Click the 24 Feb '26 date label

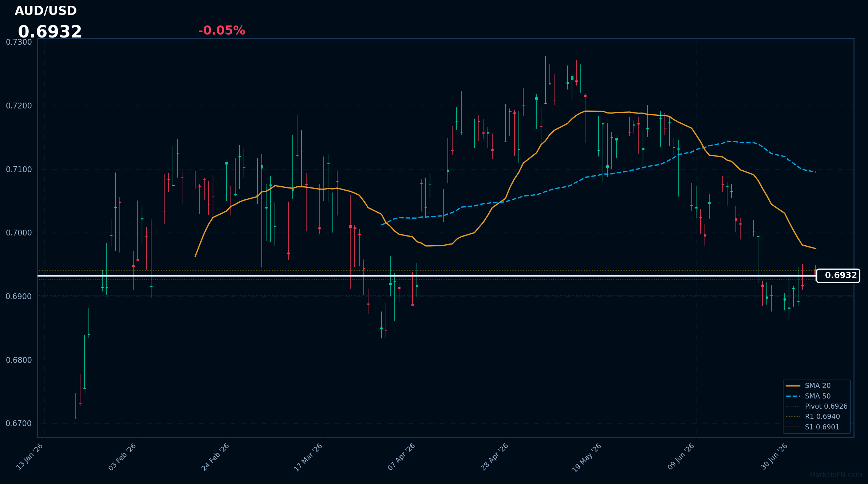click(x=216, y=457)
